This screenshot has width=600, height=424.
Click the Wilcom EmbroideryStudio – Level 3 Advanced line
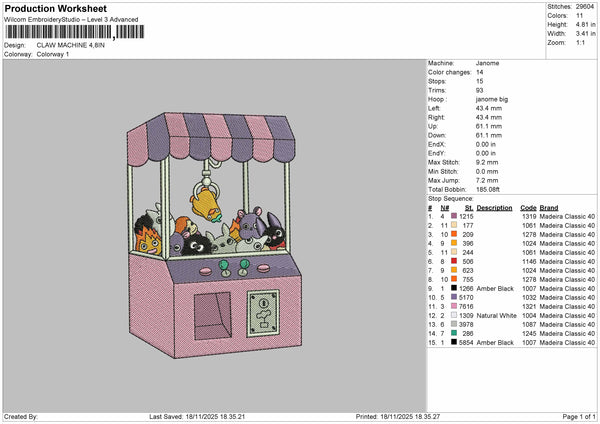[x=71, y=20]
